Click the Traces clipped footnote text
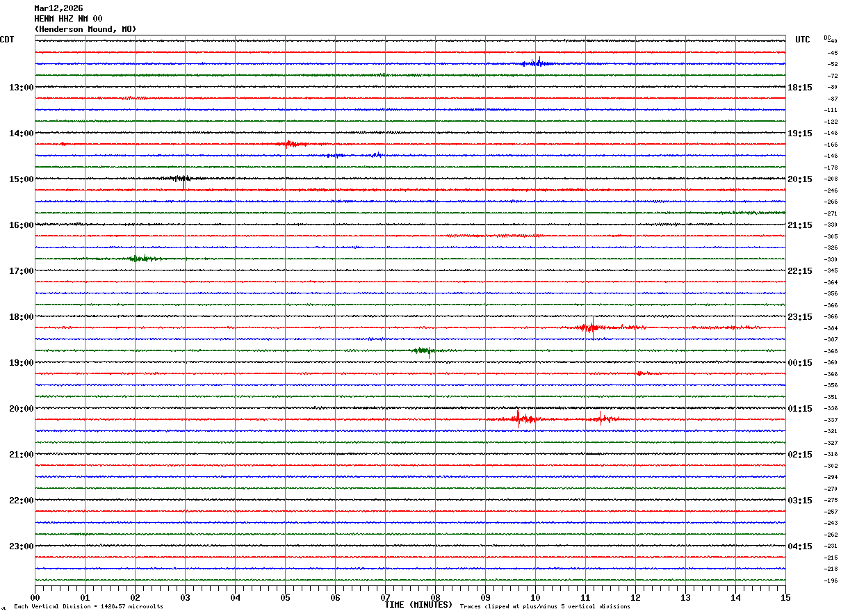The width and height of the screenshot is (841, 616). 545,607
